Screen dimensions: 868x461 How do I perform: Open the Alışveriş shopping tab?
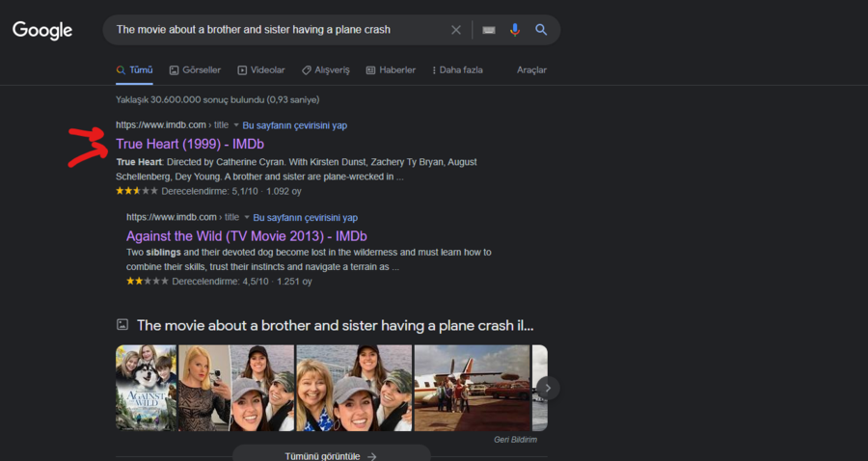(325, 70)
